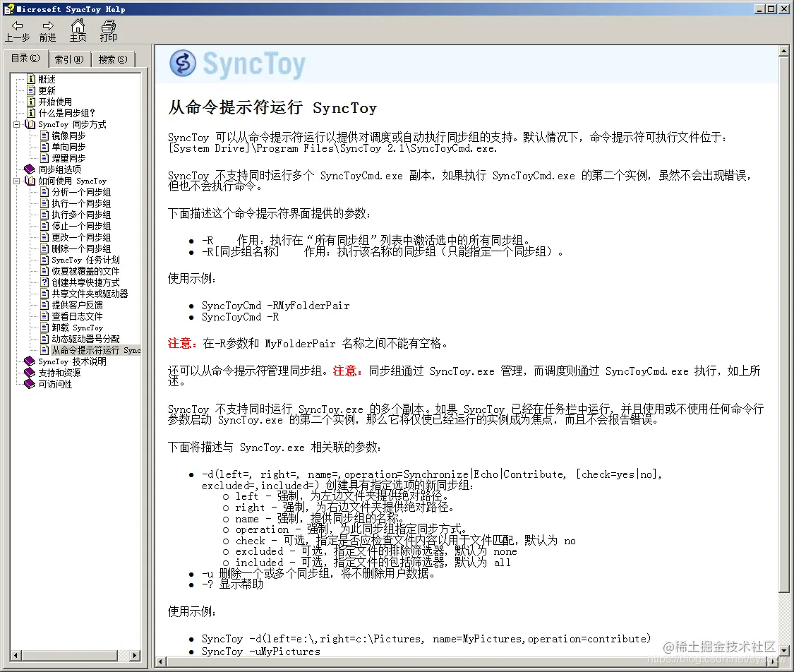Open 卸载 SyncToy topic

pyautogui.click(x=77, y=328)
